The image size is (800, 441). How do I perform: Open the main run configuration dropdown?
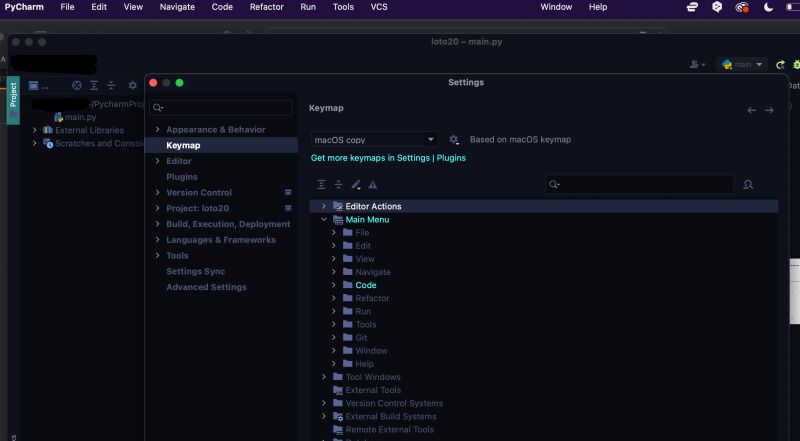(x=742, y=65)
